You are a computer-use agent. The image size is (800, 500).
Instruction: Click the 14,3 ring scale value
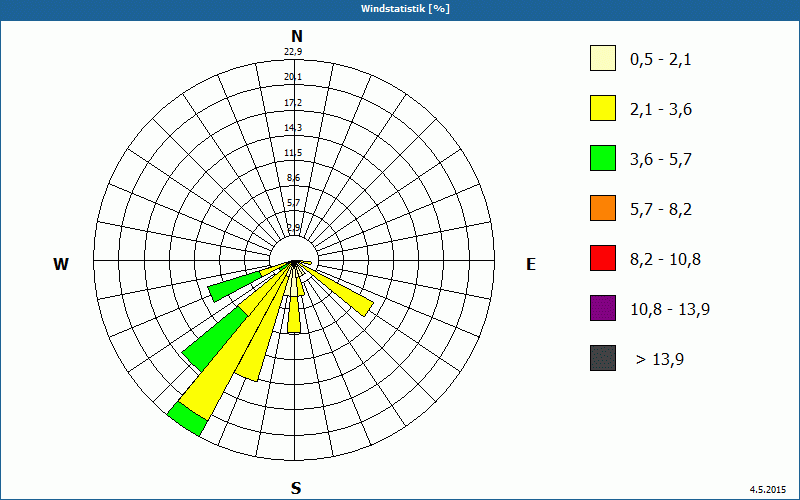click(x=293, y=128)
